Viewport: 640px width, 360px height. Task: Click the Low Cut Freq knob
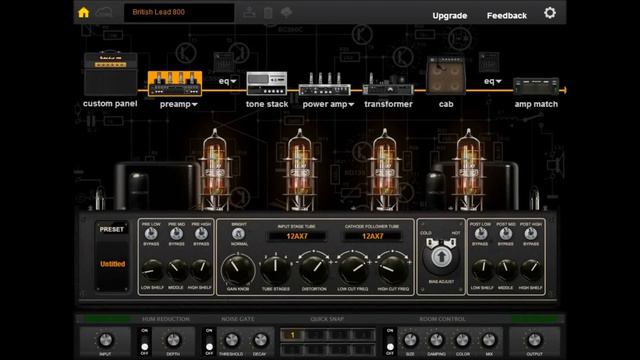click(x=353, y=270)
